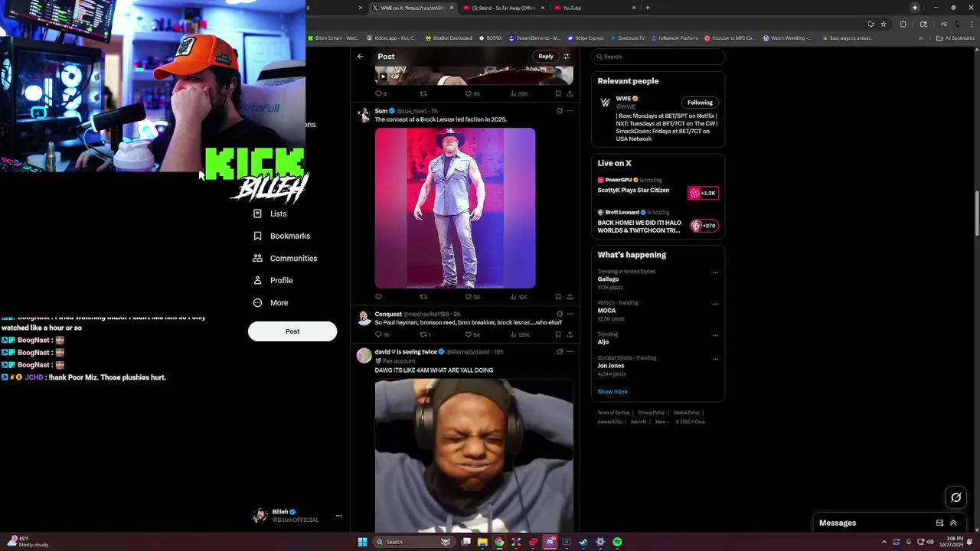
Task: Open Spectrum TV bookmark
Action: (x=627, y=37)
